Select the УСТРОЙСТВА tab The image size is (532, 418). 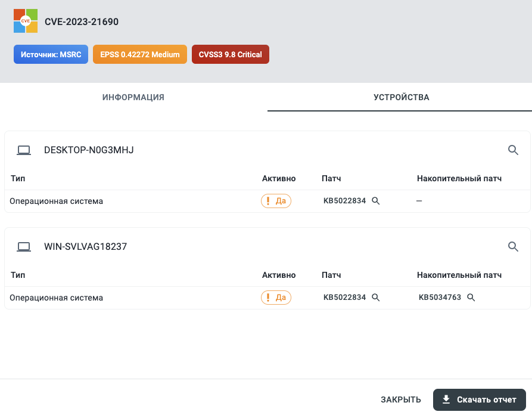(402, 97)
